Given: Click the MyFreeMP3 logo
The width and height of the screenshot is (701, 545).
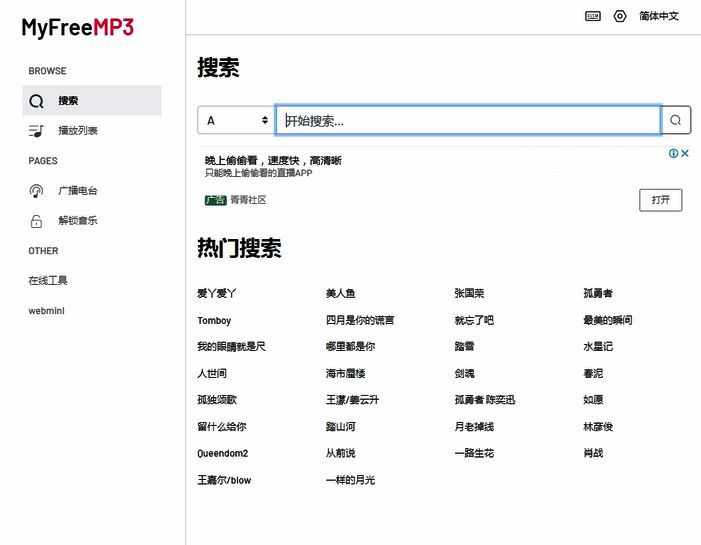Looking at the screenshot, I should (x=78, y=27).
